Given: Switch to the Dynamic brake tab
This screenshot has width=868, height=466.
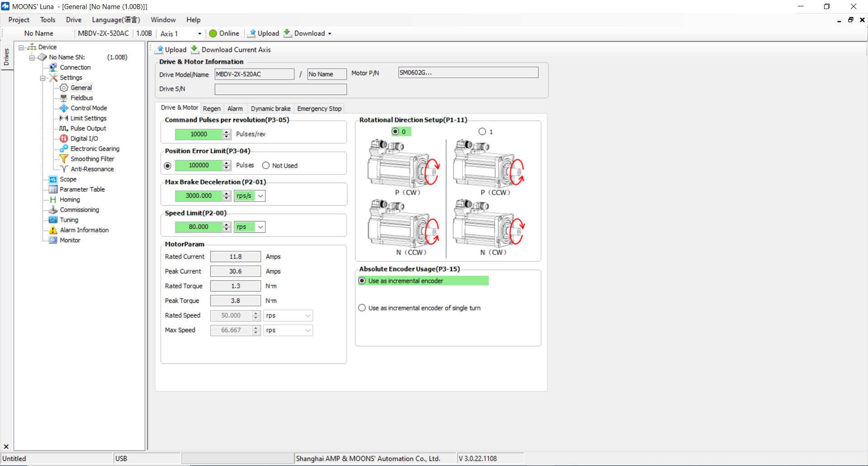Looking at the screenshot, I should click(270, 108).
